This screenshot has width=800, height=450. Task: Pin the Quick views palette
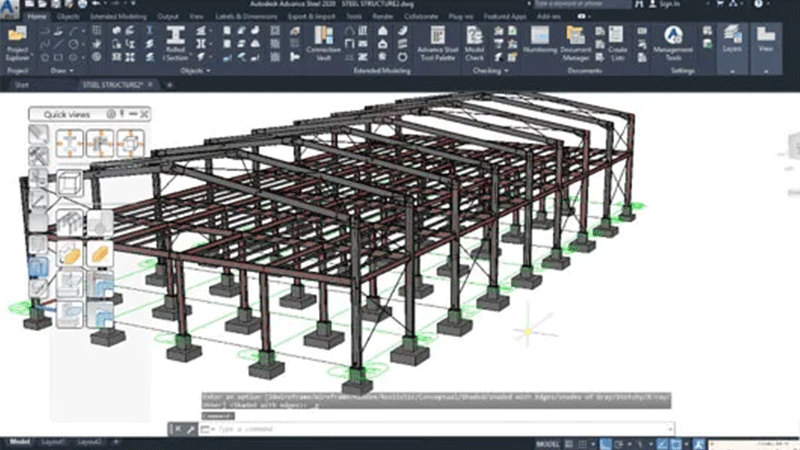[x=123, y=115]
